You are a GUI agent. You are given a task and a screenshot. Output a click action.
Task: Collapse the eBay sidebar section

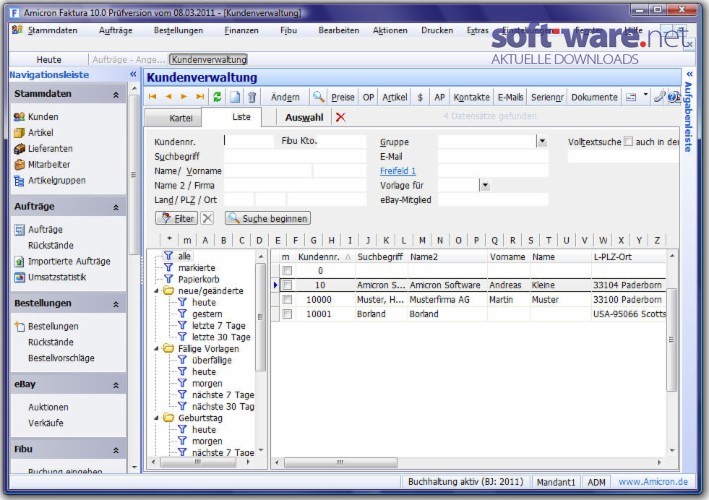pyautogui.click(x=116, y=385)
